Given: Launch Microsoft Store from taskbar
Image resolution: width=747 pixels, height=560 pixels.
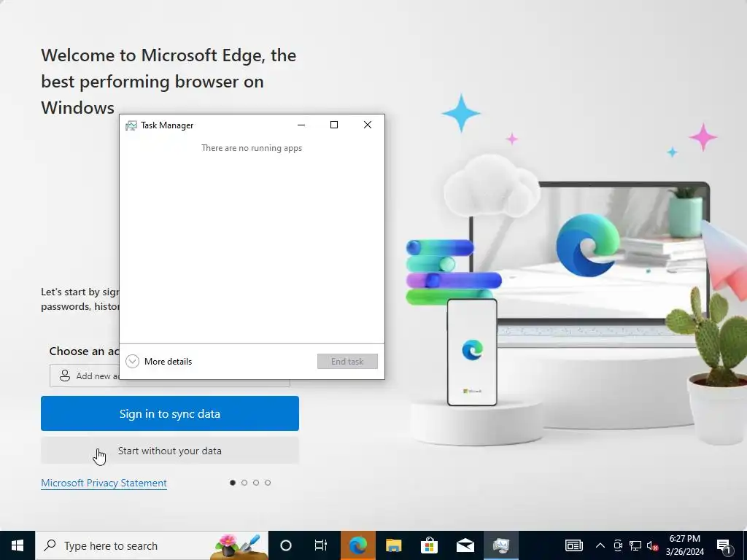Looking at the screenshot, I should [429, 545].
